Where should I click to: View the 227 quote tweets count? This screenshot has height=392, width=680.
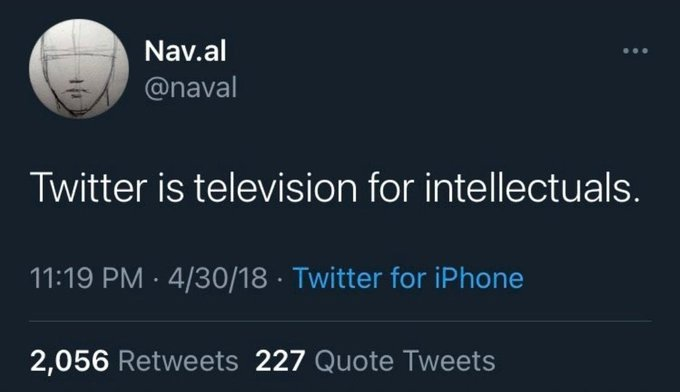pyautogui.click(x=280, y=361)
